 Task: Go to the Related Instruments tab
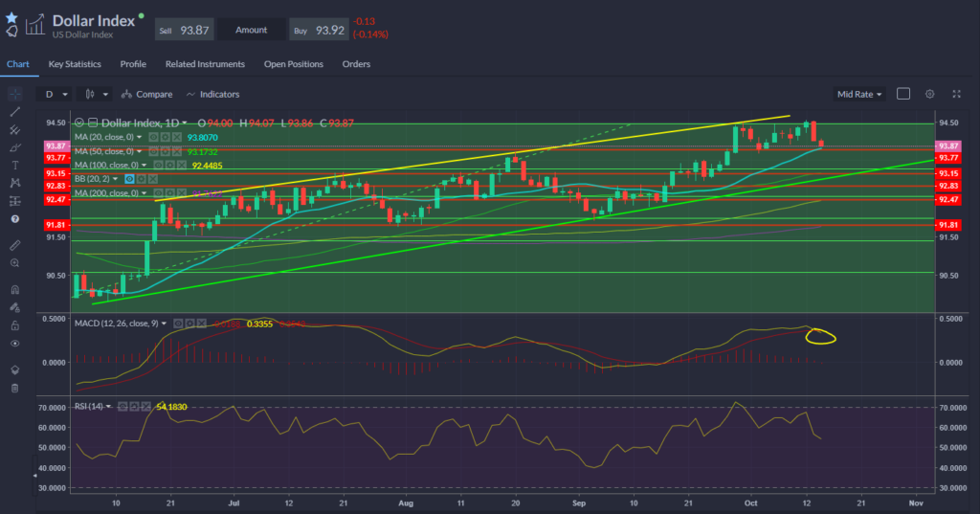click(205, 64)
